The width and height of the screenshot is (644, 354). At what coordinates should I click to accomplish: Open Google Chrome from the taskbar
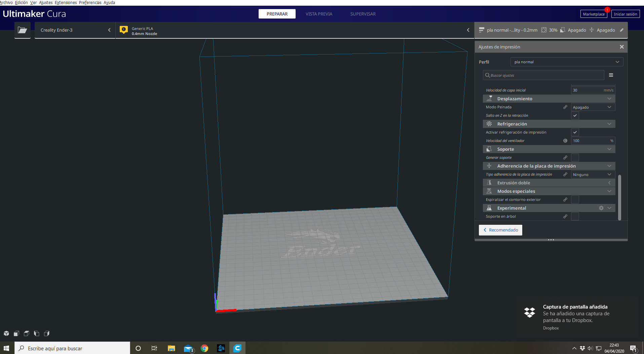[x=204, y=348]
